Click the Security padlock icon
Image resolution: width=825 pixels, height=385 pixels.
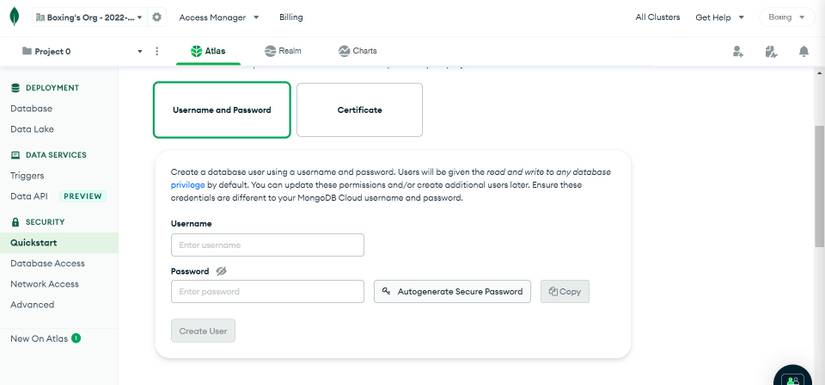tap(15, 222)
